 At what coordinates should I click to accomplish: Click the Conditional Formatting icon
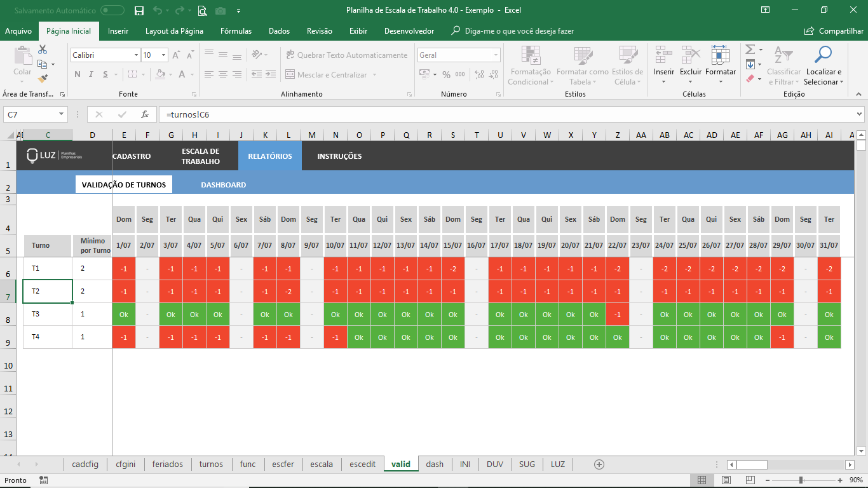(531, 55)
